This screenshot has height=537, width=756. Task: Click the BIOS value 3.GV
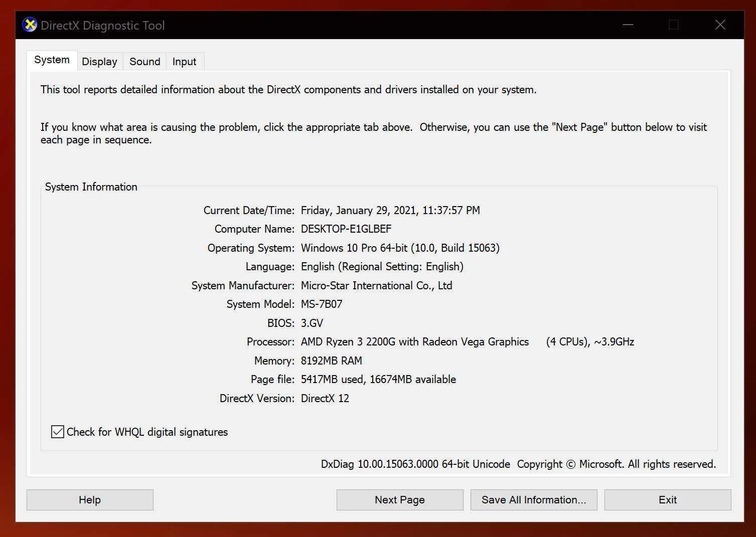coord(312,323)
